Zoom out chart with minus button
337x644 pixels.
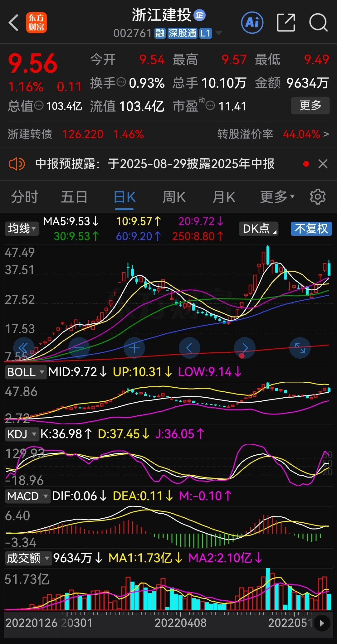[x=79, y=348]
